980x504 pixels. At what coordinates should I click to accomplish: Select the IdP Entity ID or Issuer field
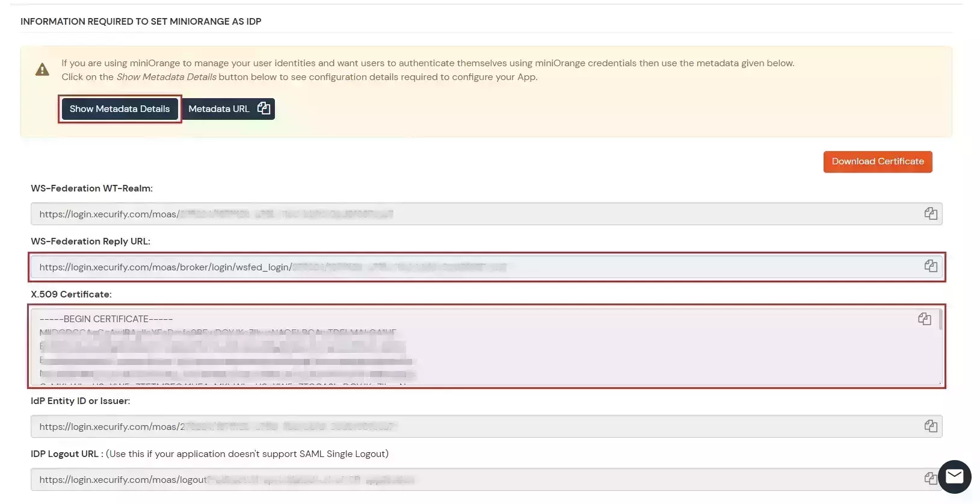[486, 426]
